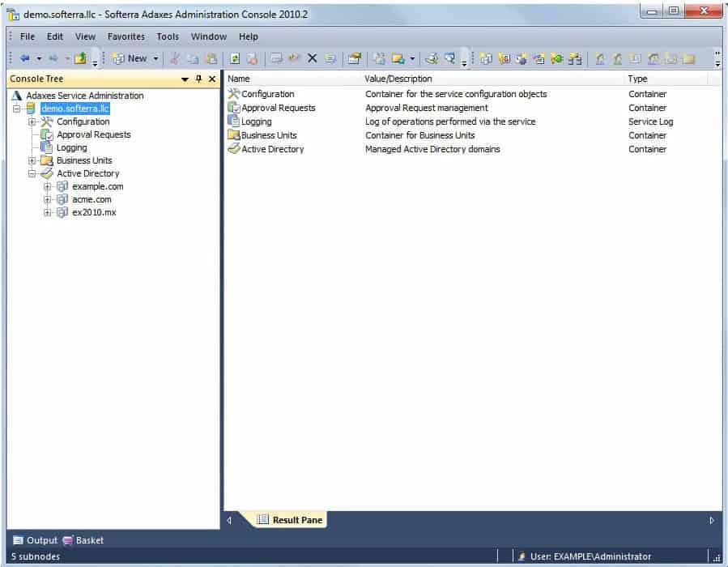Viewport: 728px width, 567px height.
Task: Open the Output panel tab
Action: coord(36,540)
